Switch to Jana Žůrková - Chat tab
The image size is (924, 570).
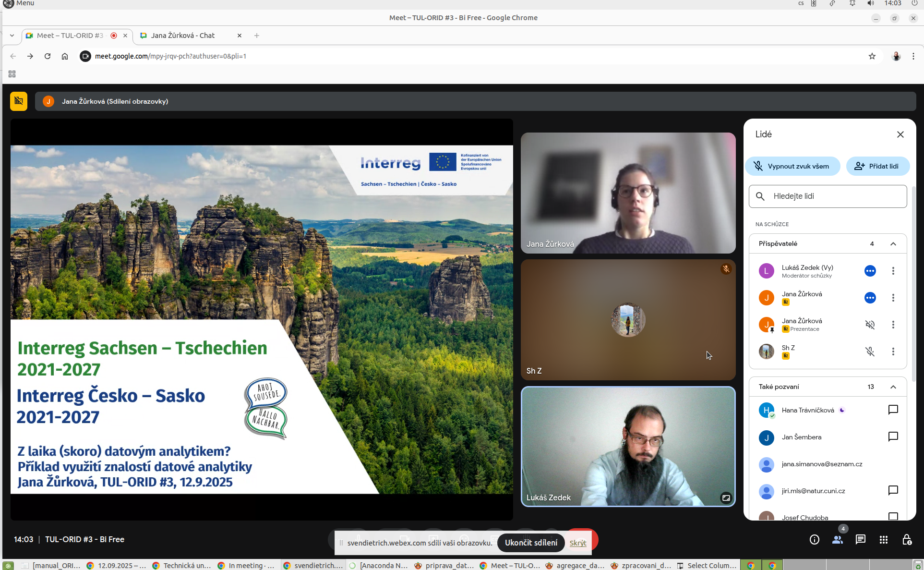click(182, 36)
